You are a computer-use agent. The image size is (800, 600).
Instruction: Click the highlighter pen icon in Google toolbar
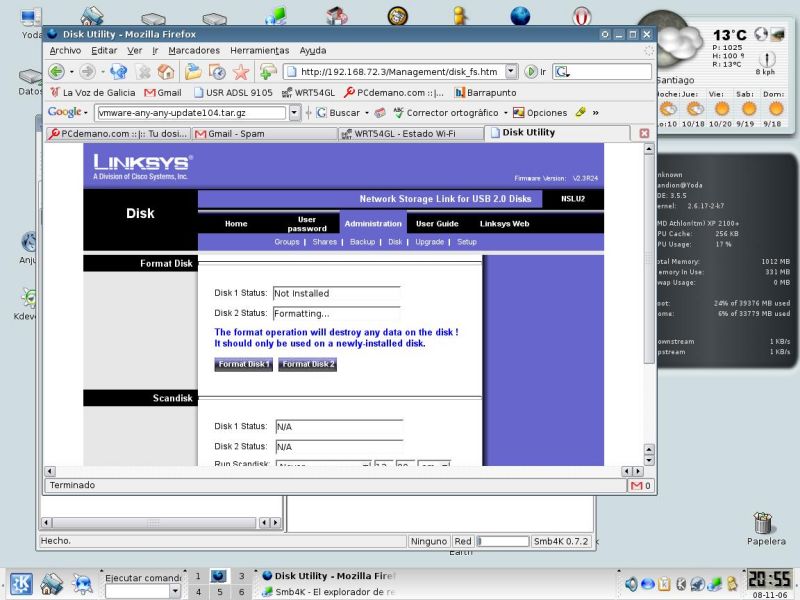(x=581, y=112)
